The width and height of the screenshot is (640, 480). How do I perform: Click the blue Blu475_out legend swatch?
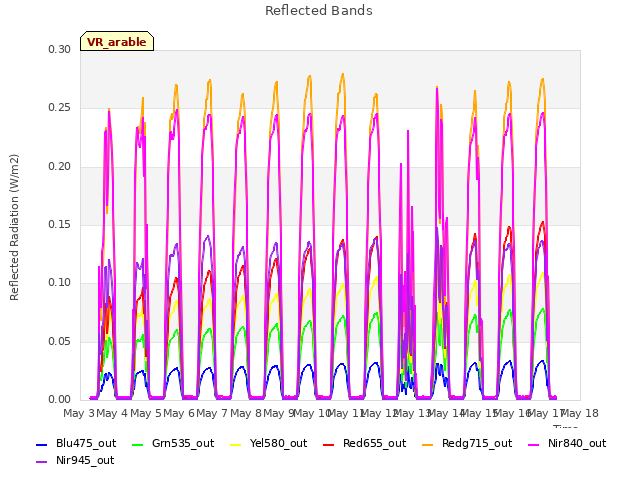tap(42, 444)
